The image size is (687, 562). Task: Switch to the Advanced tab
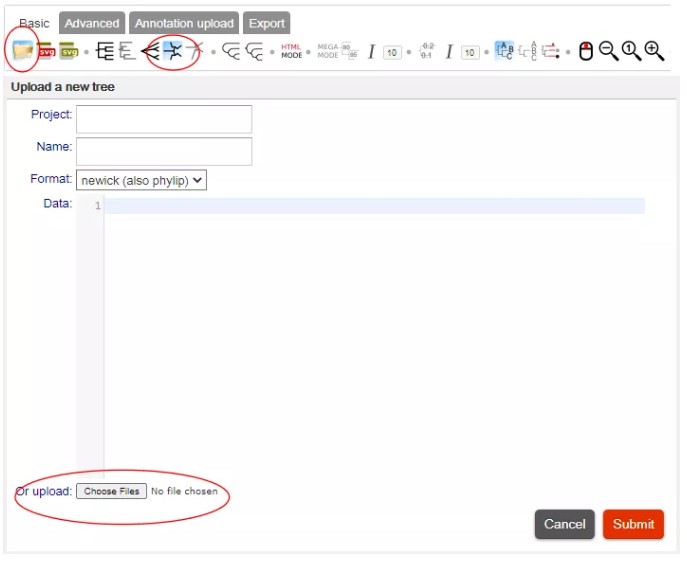point(92,23)
